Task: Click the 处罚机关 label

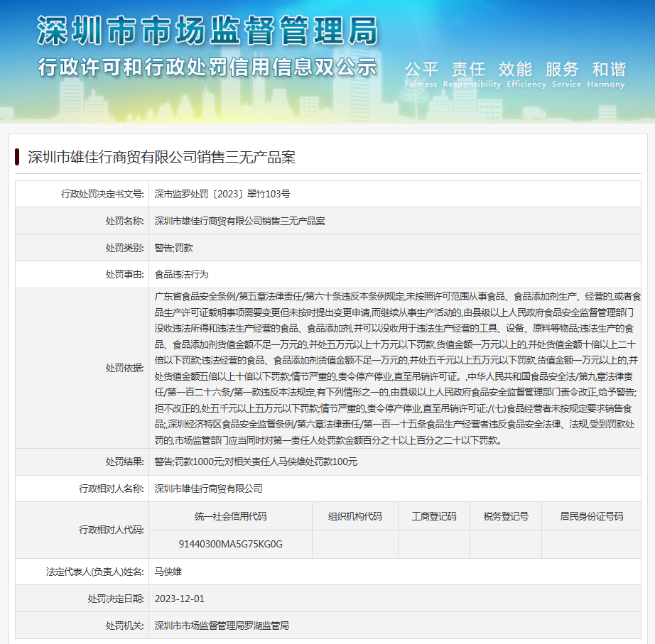Action: coord(124,626)
